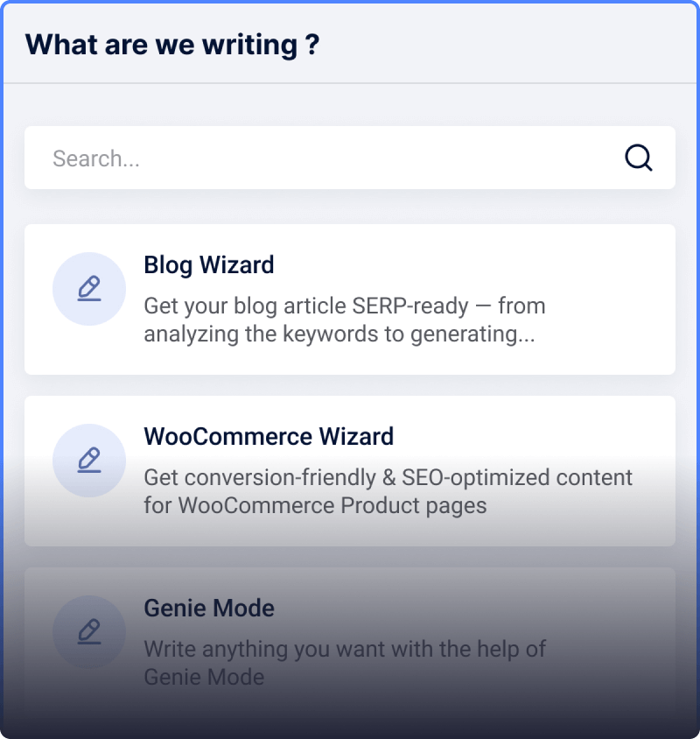The height and width of the screenshot is (739, 700).
Task: Click 'analyzing the keywords to generating...' line
Action: pos(339,334)
